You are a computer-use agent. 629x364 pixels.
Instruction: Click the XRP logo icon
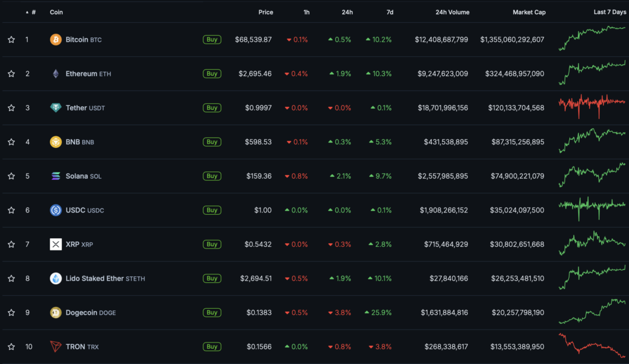point(56,244)
